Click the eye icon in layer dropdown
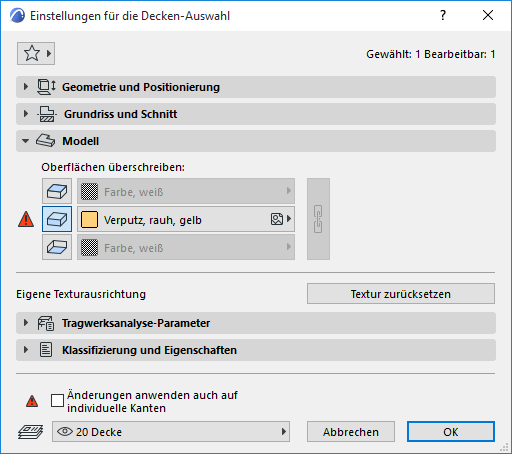Viewport: 512px width, 454px height. click(x=65, y=432)
